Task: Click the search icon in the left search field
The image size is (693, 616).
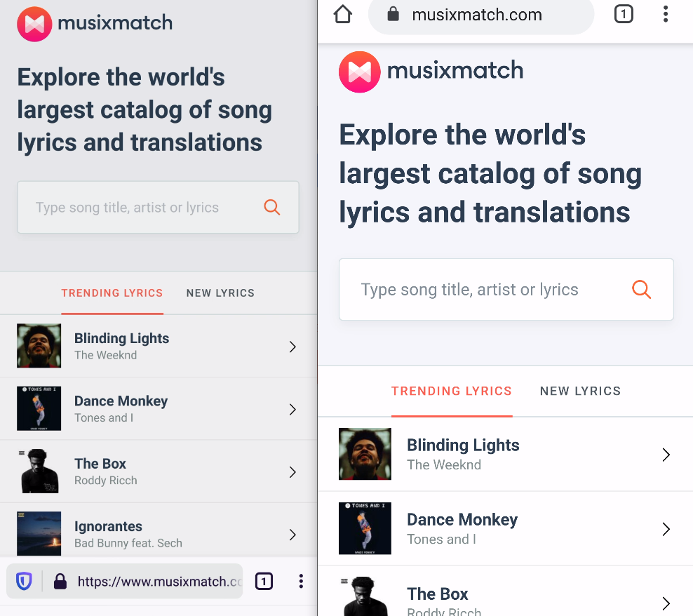Action: coord(271,207)
